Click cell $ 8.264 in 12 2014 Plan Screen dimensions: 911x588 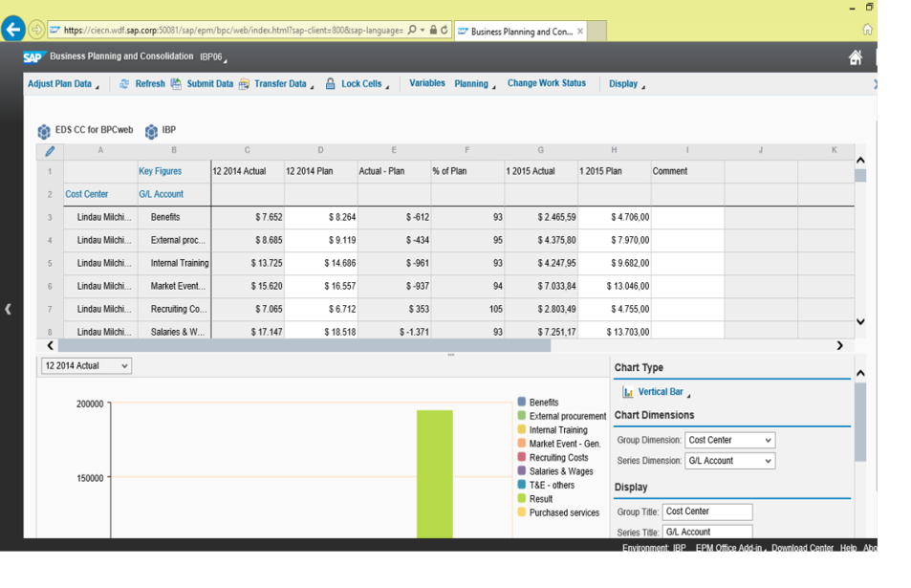tap(320, 217)
